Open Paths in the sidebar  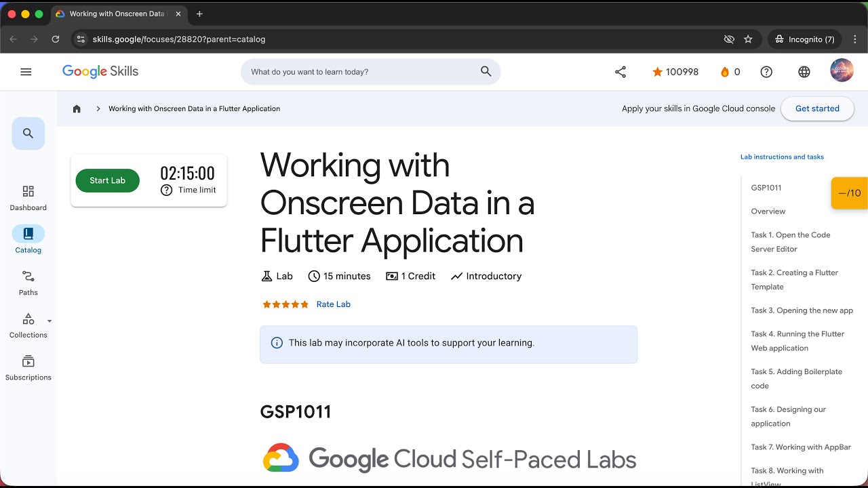tap(28, 283)
